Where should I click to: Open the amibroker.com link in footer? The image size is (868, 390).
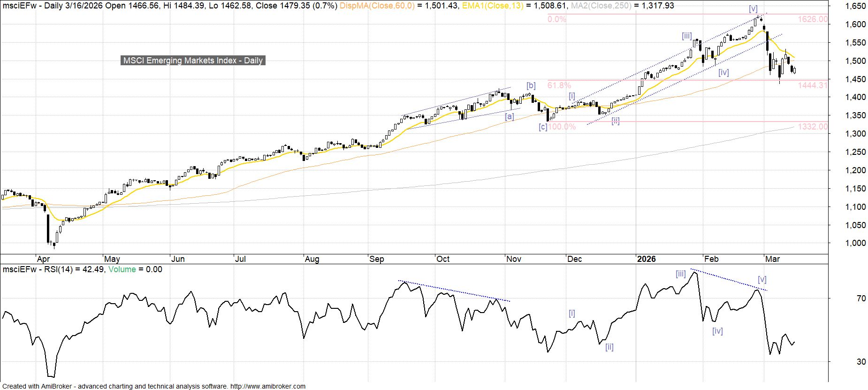[268, 386]
